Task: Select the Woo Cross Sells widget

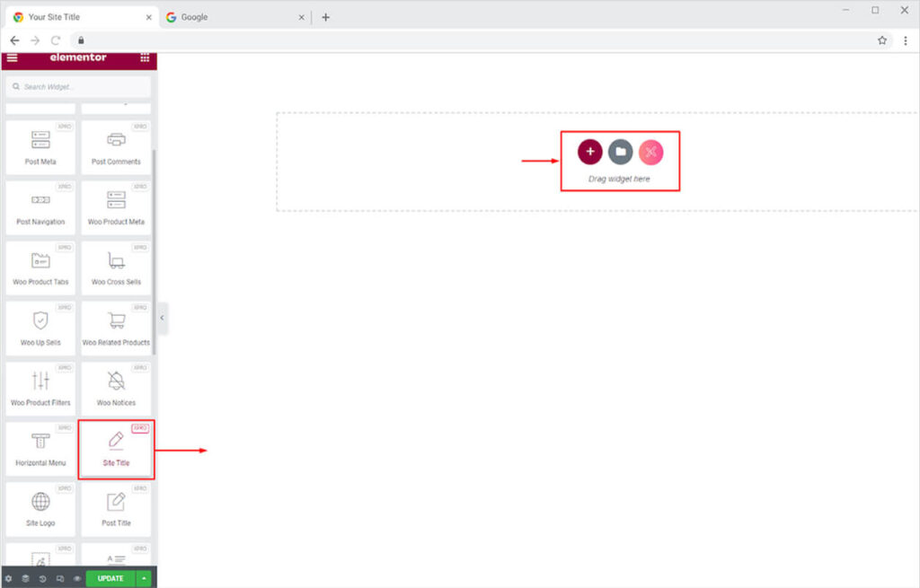Action: 116,268
